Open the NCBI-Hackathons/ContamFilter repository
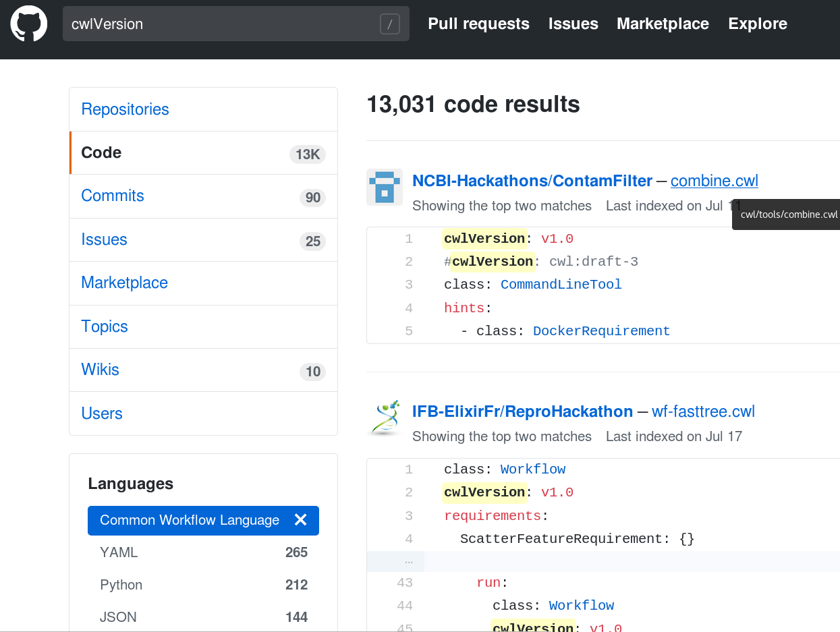 pos(532,181)
